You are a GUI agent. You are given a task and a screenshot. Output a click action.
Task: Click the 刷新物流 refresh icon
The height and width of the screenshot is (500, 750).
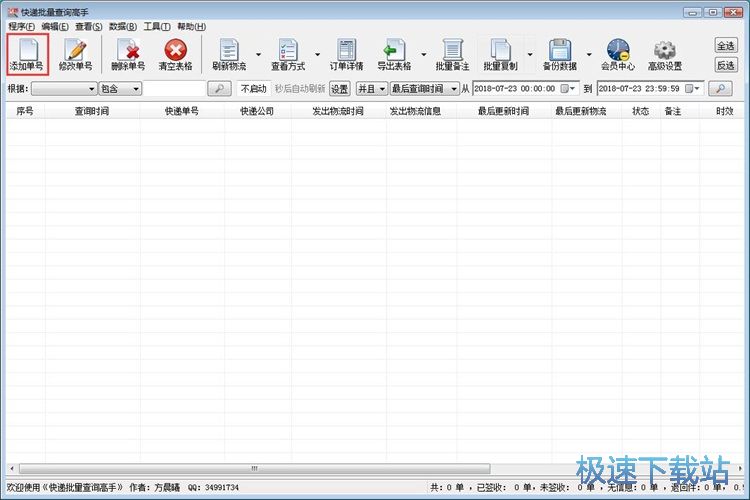[x=229, y=54]
